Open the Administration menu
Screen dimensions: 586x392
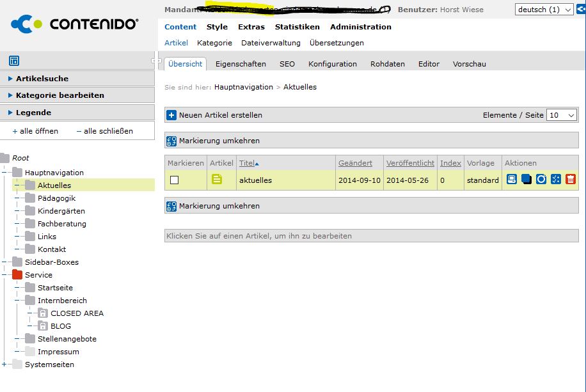360,27
